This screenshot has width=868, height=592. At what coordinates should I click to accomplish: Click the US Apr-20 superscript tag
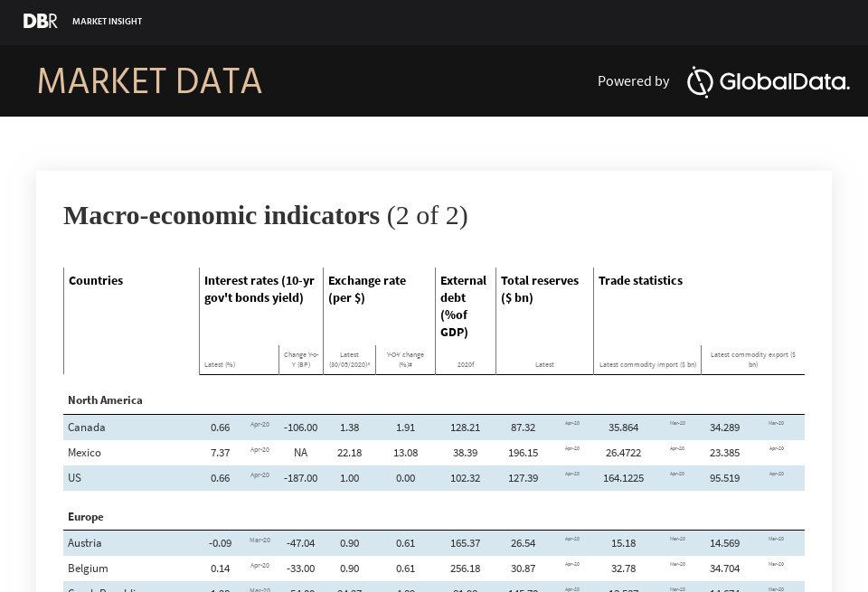[259, 474]
